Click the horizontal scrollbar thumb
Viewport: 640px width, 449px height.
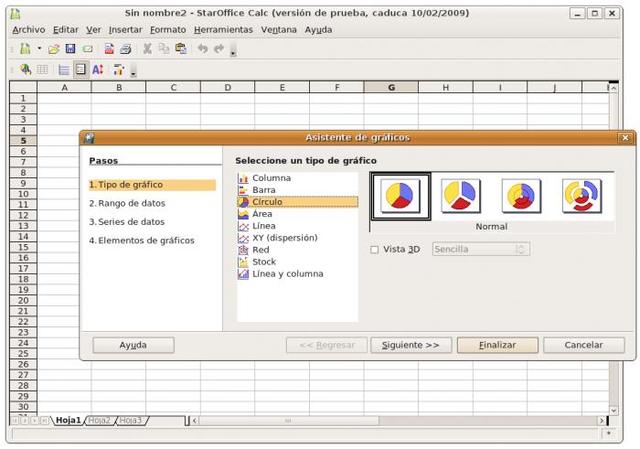289,420
